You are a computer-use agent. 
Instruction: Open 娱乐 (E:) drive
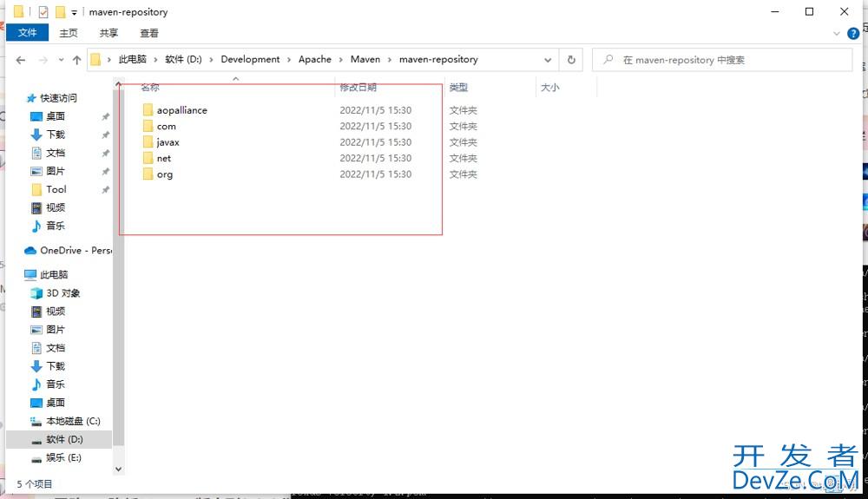pos(63,457)
